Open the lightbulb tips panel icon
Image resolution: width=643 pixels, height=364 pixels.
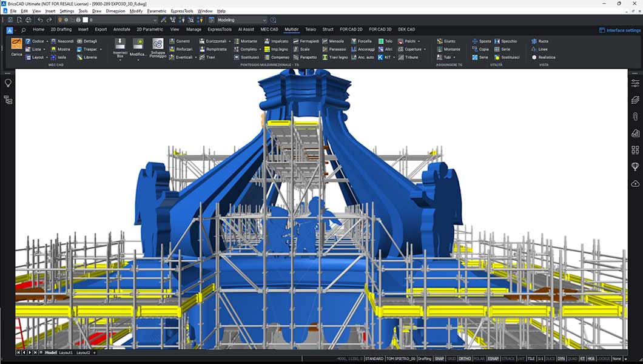pos(8,83)
